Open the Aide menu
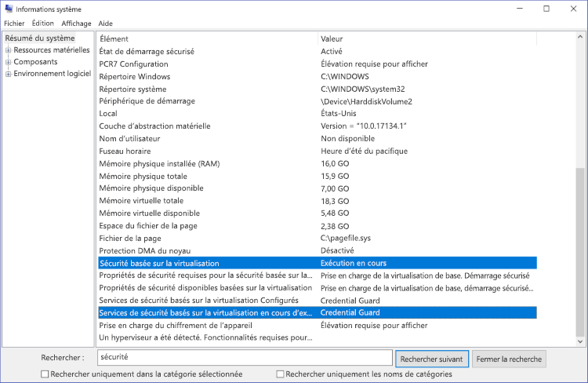Image resolution: width=588 pixels, height=383 pixels. [x=105, y=24]
